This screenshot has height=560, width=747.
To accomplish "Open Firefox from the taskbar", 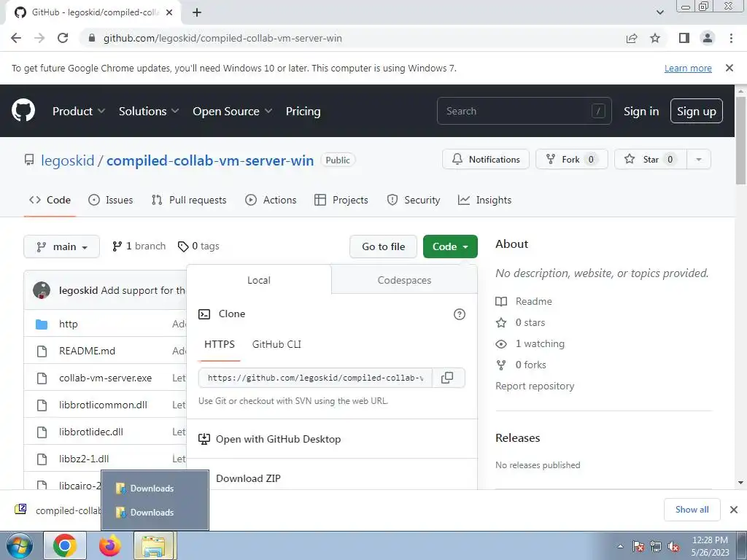I will click(x=109, y=545).
